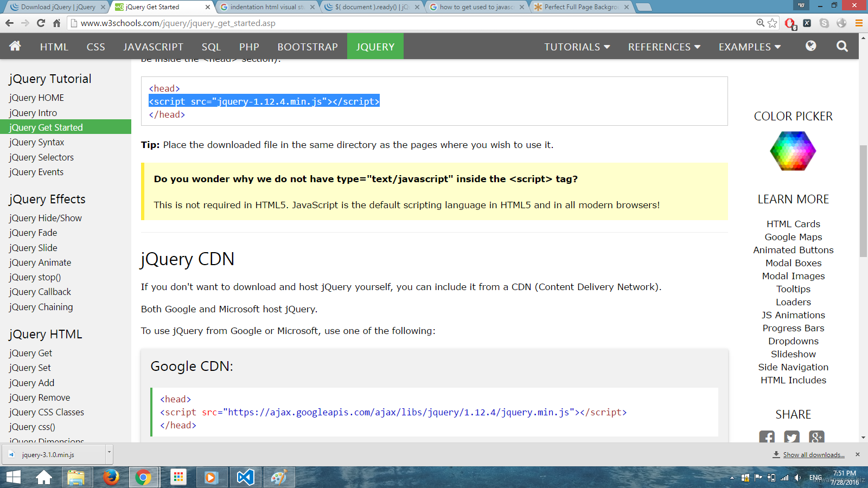
Task: Bookmark this page with star icon
Action: click(773, 23)
